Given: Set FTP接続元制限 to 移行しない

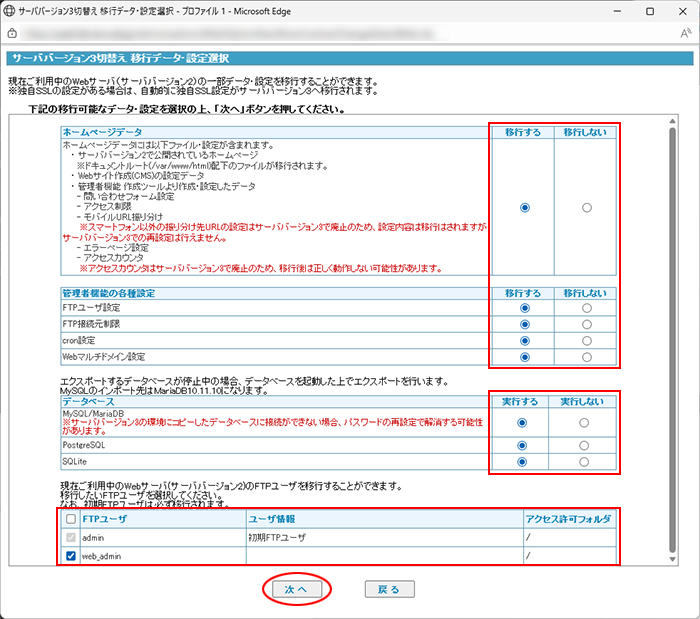Looking at the screenshot, I should [587, 325].
